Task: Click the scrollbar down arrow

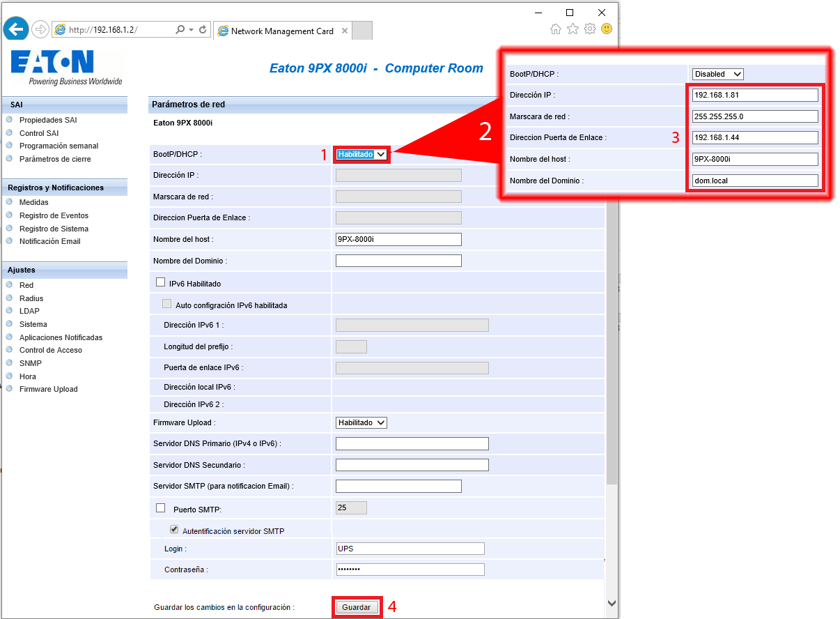Action: tap(612, 604)
